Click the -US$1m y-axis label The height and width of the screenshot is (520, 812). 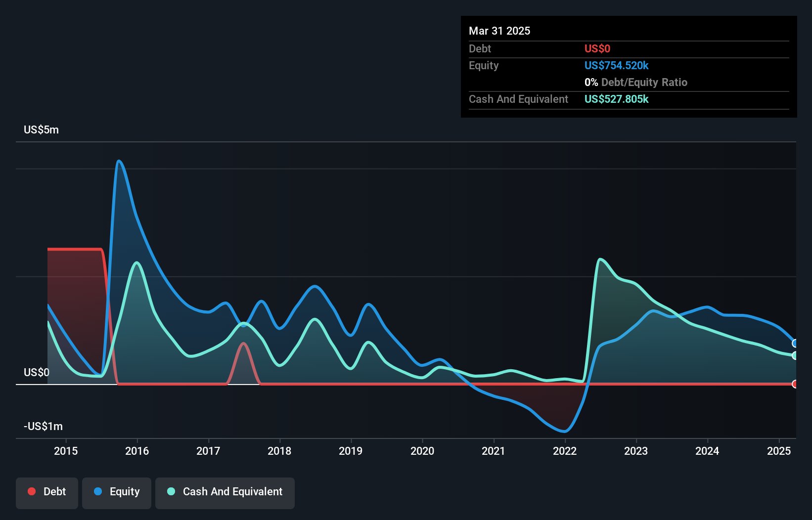pyautogui.click(x=44, y=426)
